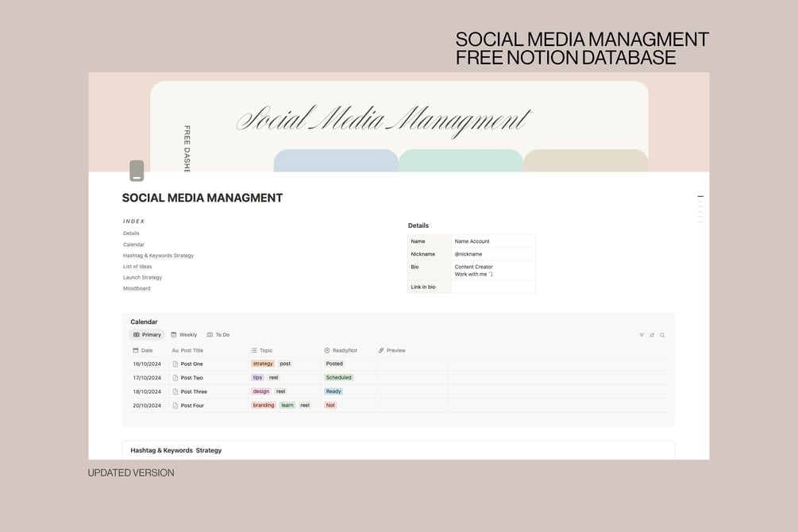The height and width of the screenshot is (532, 798).
Task: Click the page icon beside Post Three
Action: pyautogui.click(x=175, y=391)
